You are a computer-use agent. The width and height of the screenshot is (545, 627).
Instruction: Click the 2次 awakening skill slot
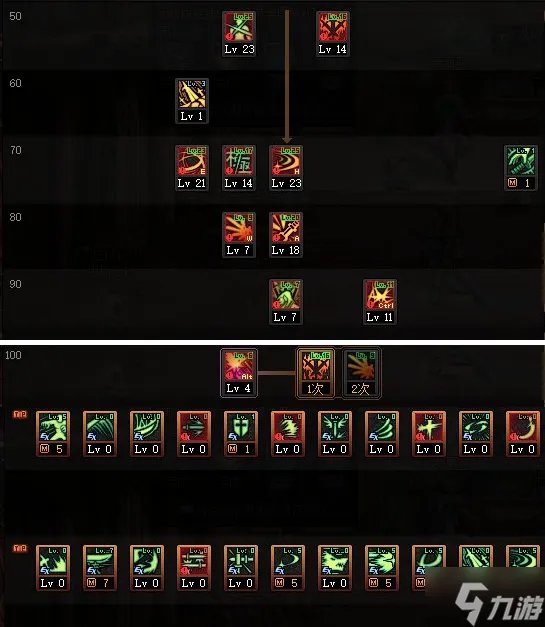pos(361,373)
